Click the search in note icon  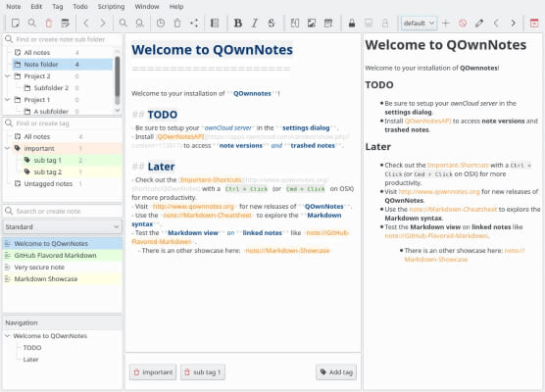coord(123,24)
